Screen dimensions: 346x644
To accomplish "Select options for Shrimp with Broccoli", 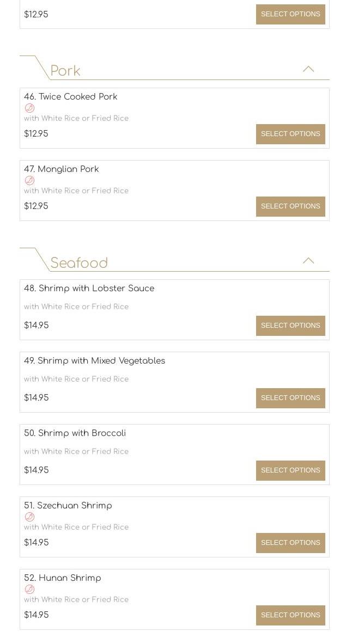I will pyautogui.click(x=290, y=470).
